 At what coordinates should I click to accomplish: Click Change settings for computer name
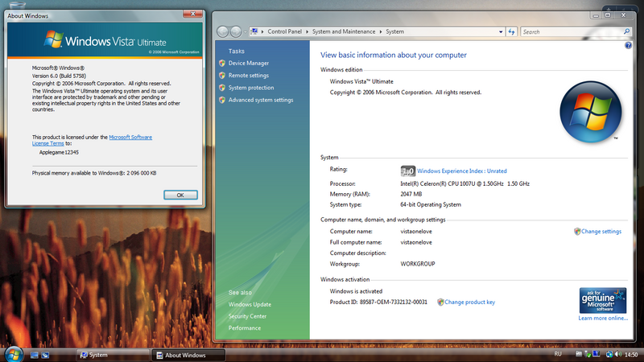[601, 232]
